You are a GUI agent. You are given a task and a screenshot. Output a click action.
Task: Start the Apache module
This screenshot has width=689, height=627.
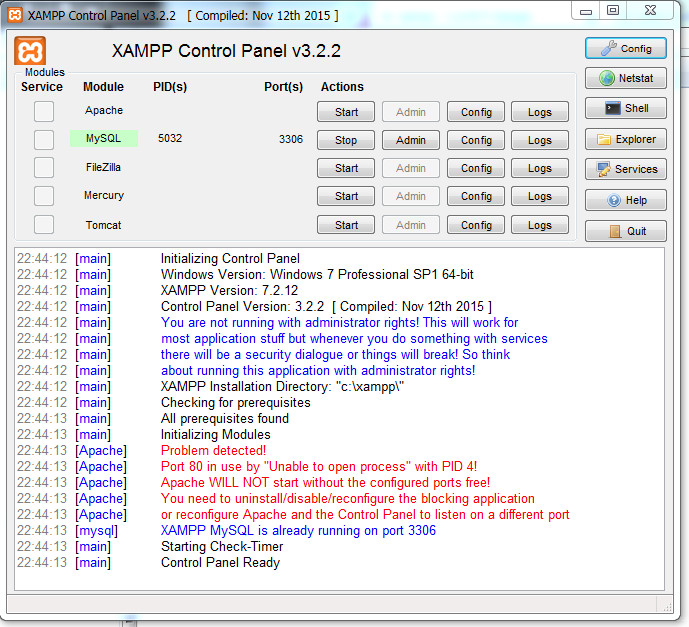click(x=346, y=112)
